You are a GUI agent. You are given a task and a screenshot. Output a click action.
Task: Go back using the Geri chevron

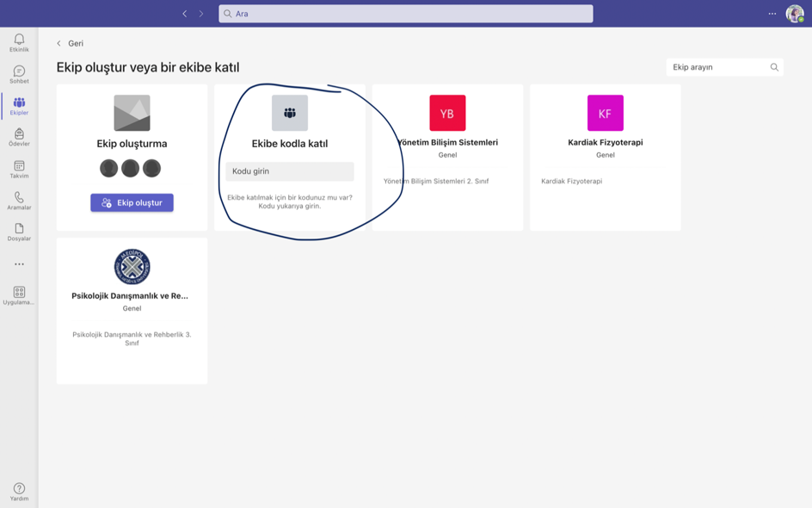click(x=58, y=44)
